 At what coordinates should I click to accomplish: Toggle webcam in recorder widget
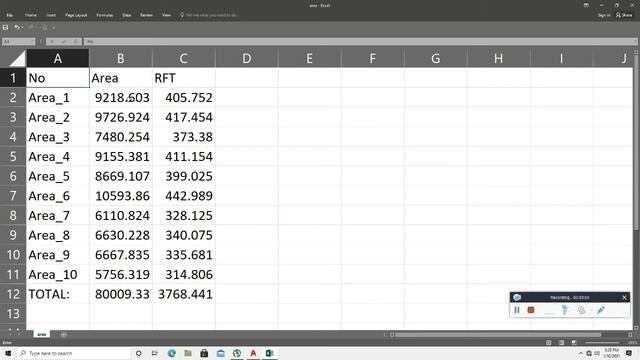582,310
